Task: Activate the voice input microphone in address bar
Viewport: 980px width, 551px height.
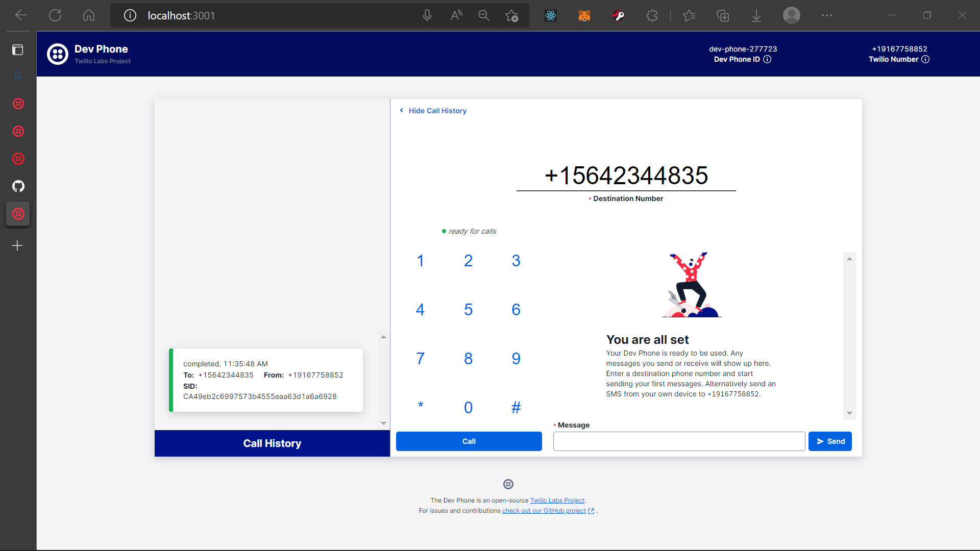Action: (x=427, y=15)
